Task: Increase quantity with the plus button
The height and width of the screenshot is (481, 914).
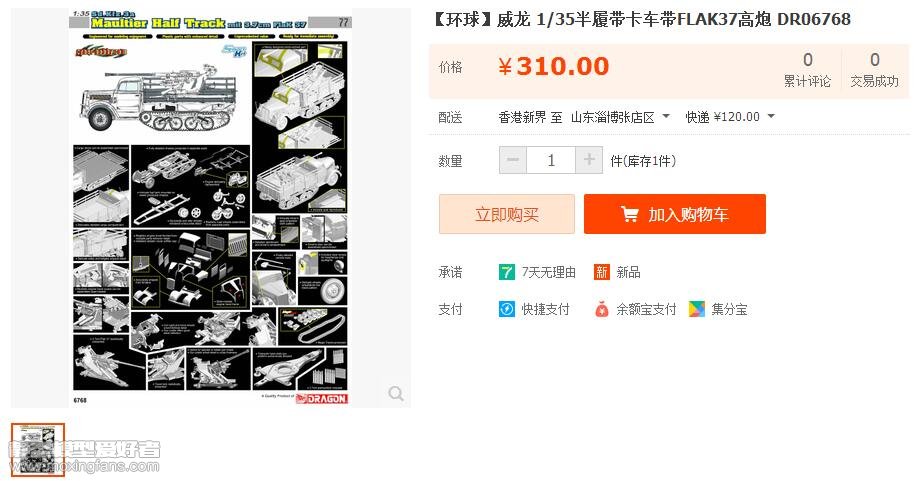Action: [x=589, y=160]
